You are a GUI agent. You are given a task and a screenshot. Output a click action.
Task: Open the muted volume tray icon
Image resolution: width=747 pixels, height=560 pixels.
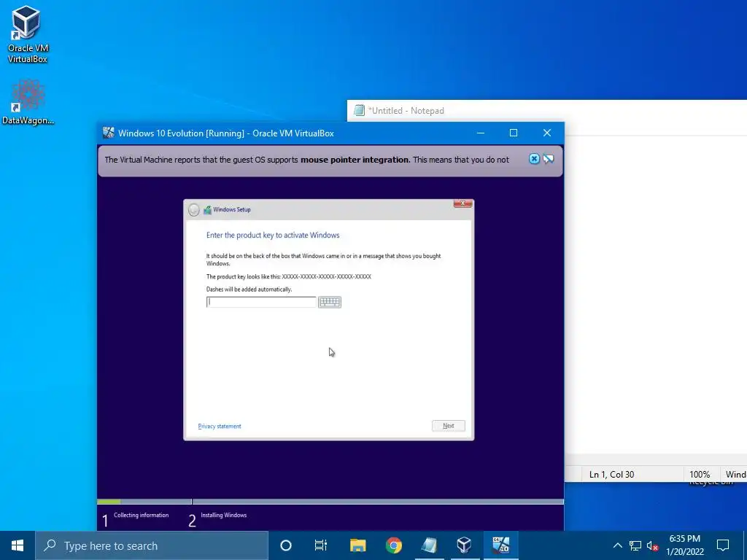[x=652, y=545]
